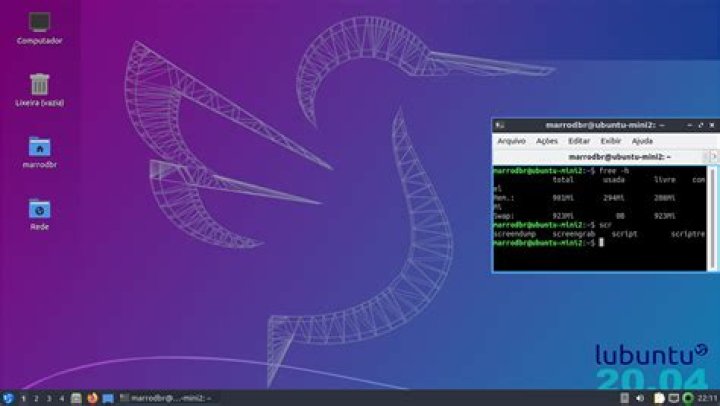The width and height of the screenshot is (720, 406).
Task: Click the Swap row in terminal output
Action: 584,215
